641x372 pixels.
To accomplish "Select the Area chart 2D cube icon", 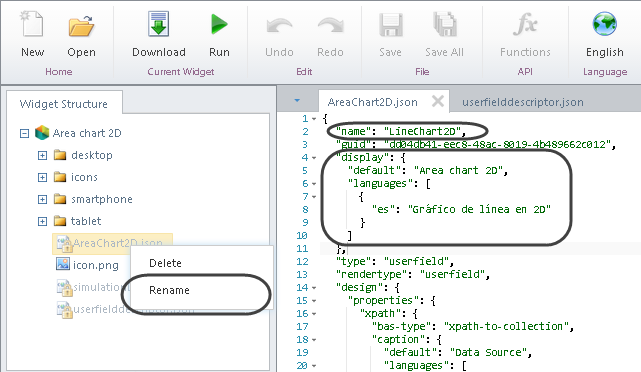I will (42, 132).
